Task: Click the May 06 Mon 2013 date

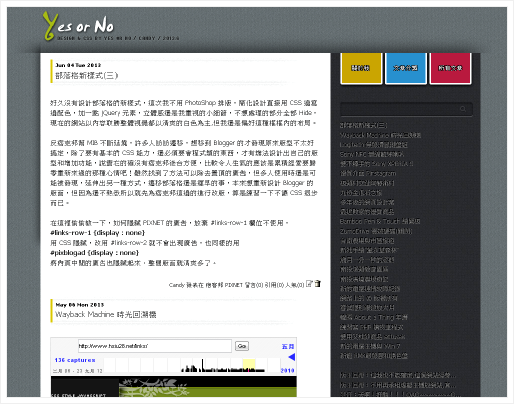Action: [x=80, y=305]
